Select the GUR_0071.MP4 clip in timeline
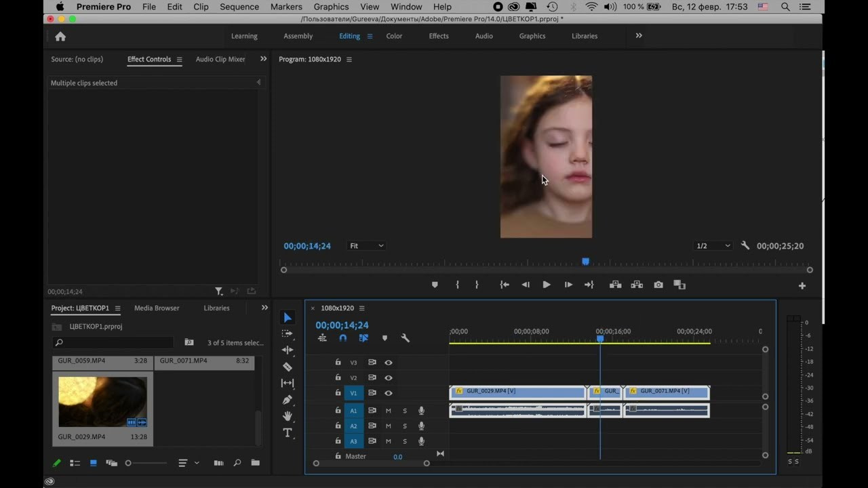Image resolution: width=868 pixels, height=488 pixels. (667, 391)
